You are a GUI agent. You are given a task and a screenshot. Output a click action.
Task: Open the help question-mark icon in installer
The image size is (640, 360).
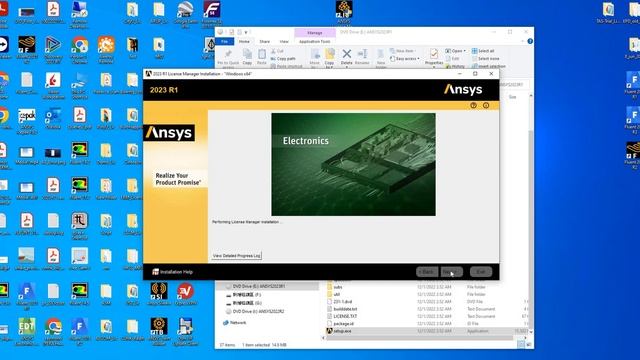[x=473, y=105]
